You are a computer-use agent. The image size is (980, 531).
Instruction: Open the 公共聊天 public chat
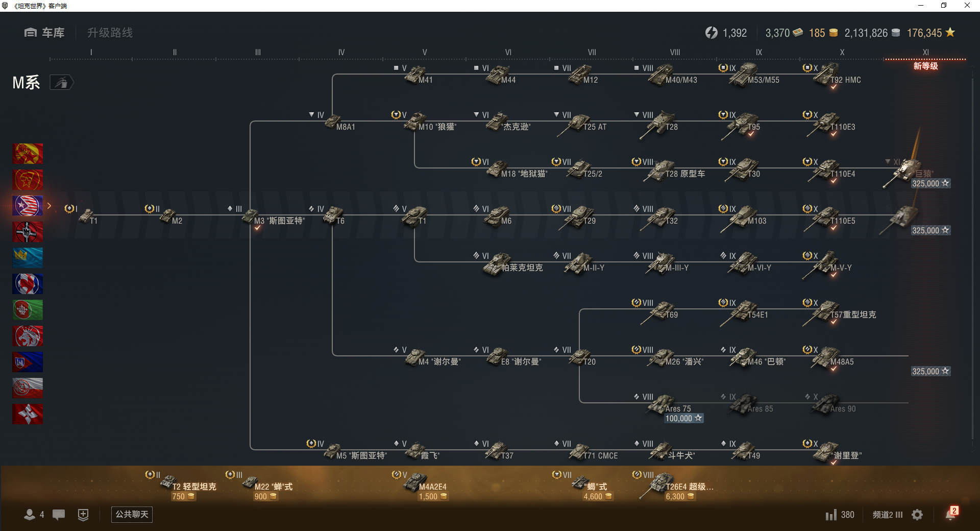(x=132, y=514)
